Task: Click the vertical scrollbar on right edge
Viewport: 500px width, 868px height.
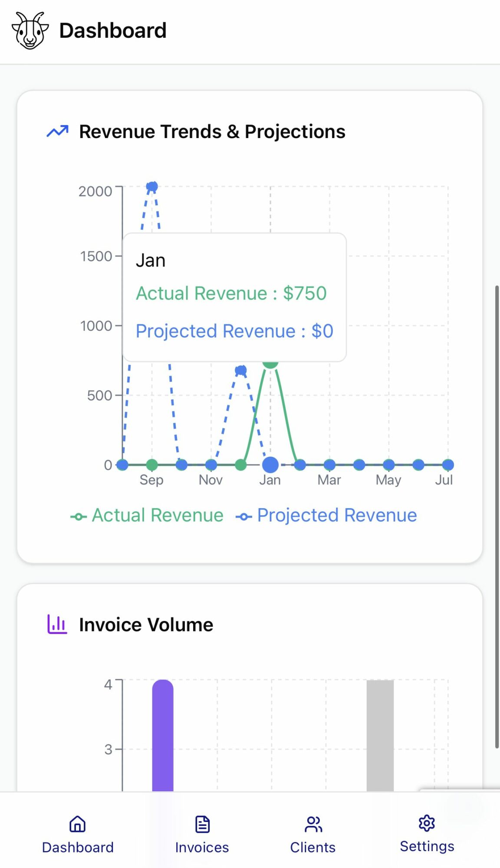Action: (x=497, y=516)
